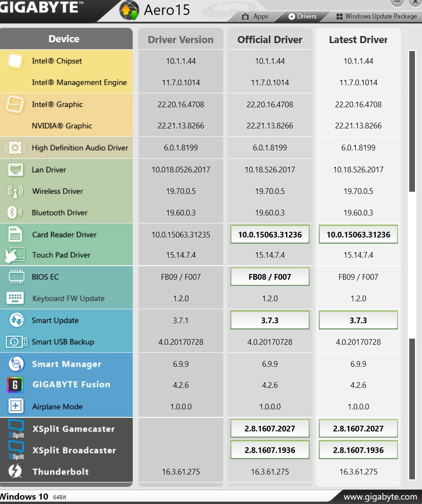Click the XSplit Gamecaster icon
Image resolution: width=422 pixels, height=504 pixels.
click(x=16, y=429)
